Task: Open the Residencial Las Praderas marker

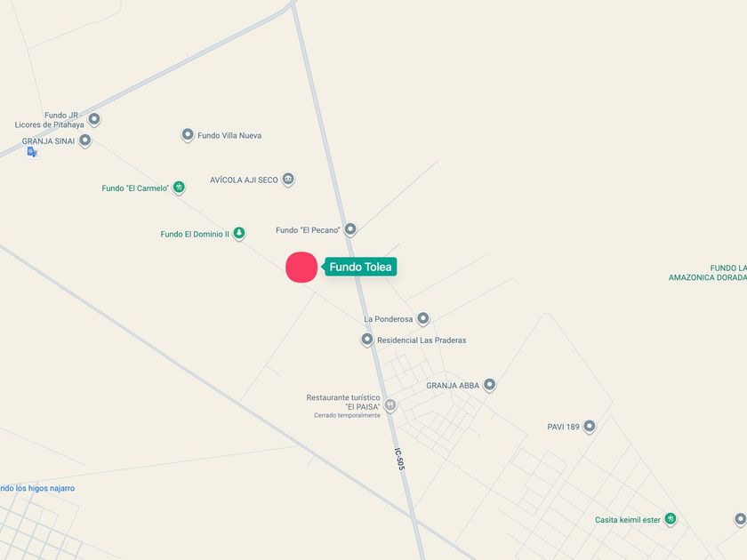Action: click(366, 340)
